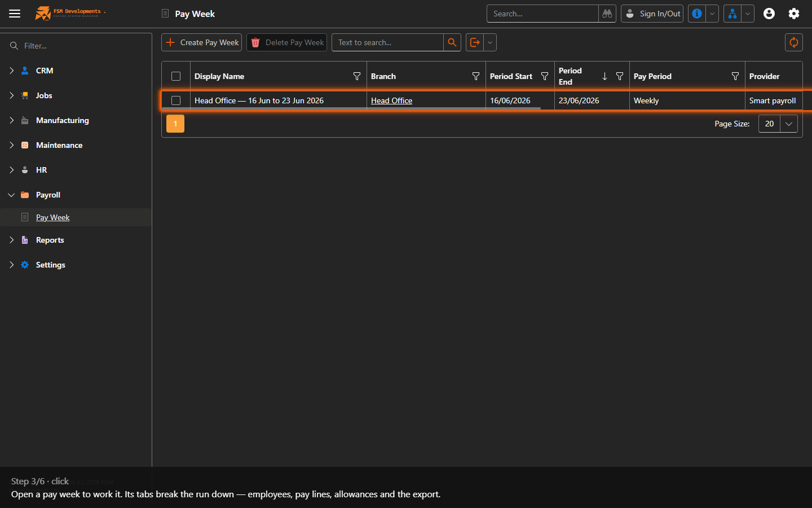
Task: Open the settings gear icon
Action: tap(794, 14)
